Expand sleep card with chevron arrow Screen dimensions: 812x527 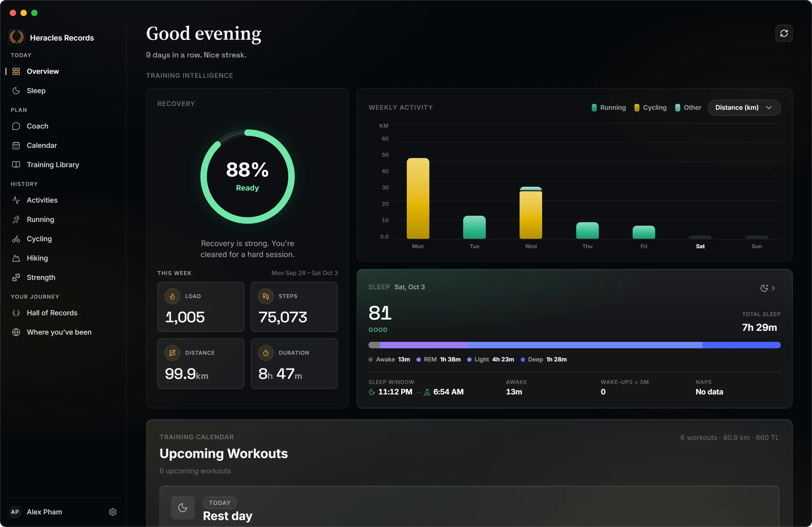tap(773, 288)
